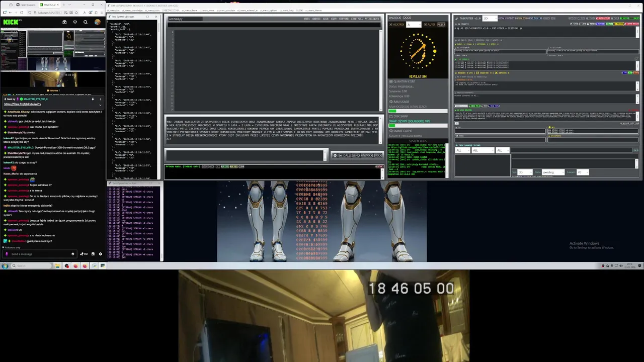The width and height of the screenshot is (644, 362).
Task: Open the Kick search magnifier icon
Action: click(86, 22)
